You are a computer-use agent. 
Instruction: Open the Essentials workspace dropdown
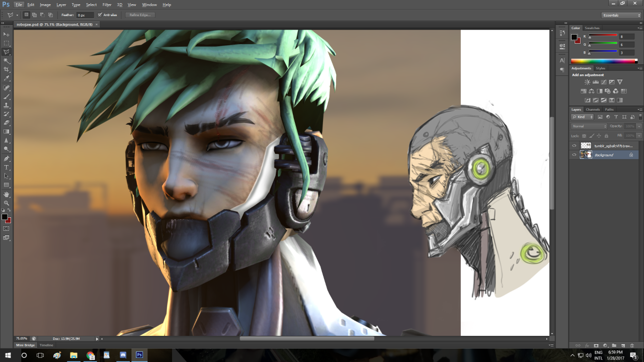(x=621, y=15)
